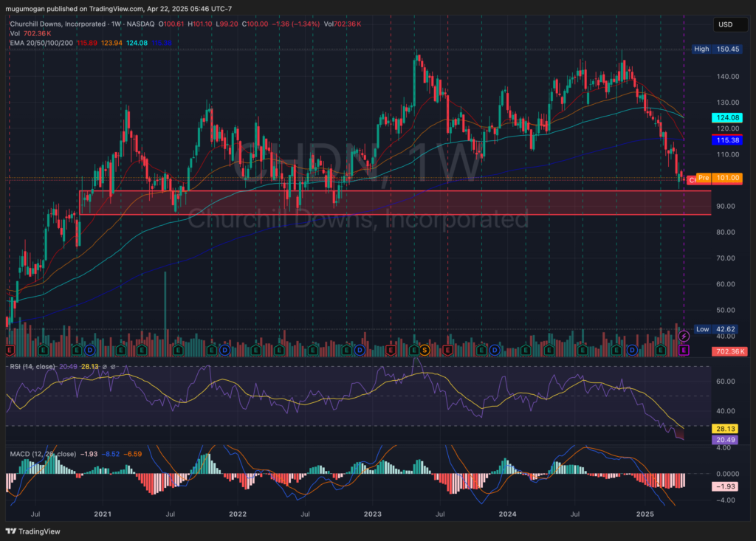Click the orange 123.94 EMA value in legend
This screenshot has height=541, width=756.
pyautogui.click(x=111, y=43)
